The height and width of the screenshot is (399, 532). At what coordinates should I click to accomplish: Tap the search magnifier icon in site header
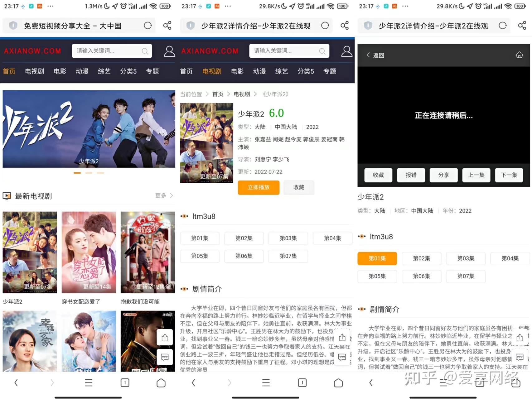tap(144, 51)
